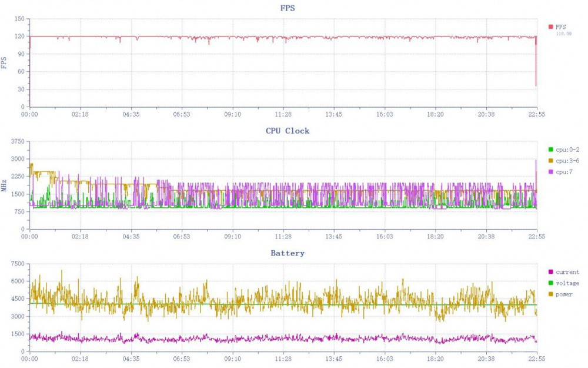Click 60 on the FPS chart y-axis
This screenshot has width=588, height=368.
point(21,72)
